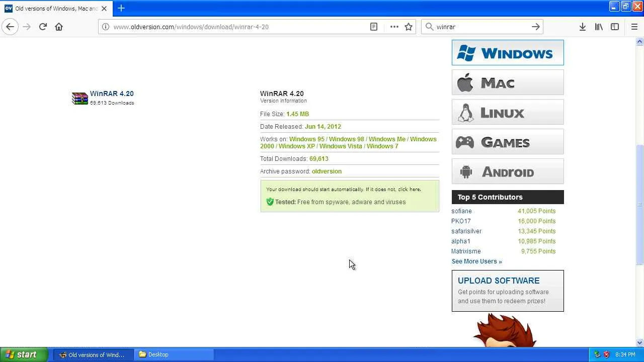
Task: Click the 8:34 PM system clock
Action: tap(625, 354)
